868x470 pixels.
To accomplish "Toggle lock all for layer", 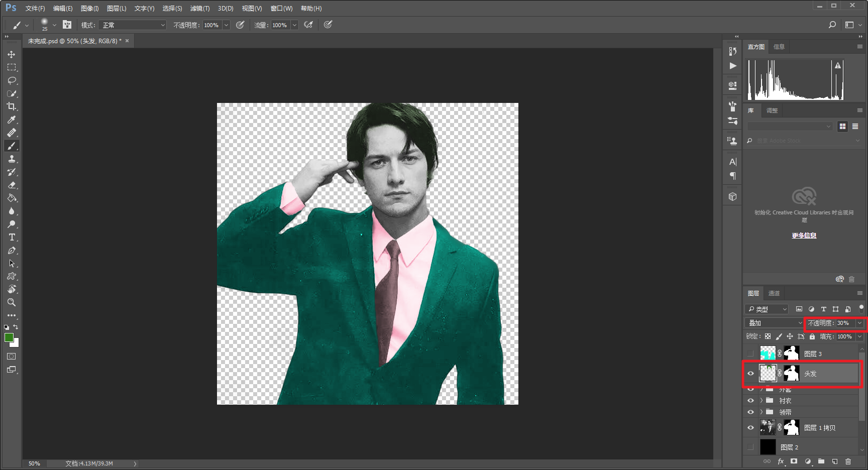I will (x=812, y=336).
